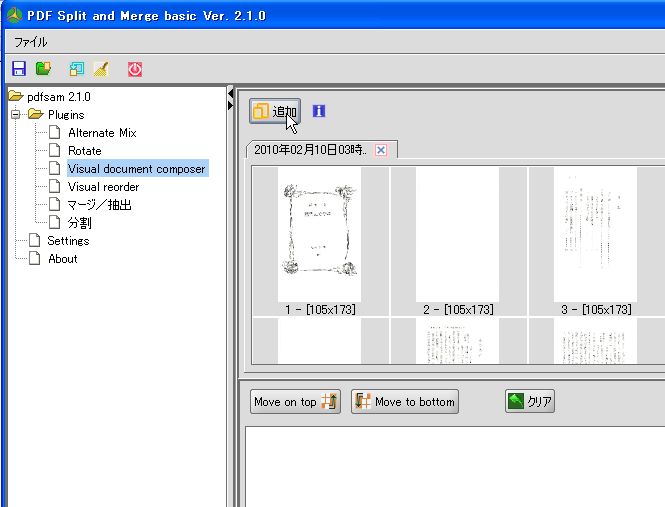
Task: Click the "2 - [105x173]" page label
Action: coord(458,310)
